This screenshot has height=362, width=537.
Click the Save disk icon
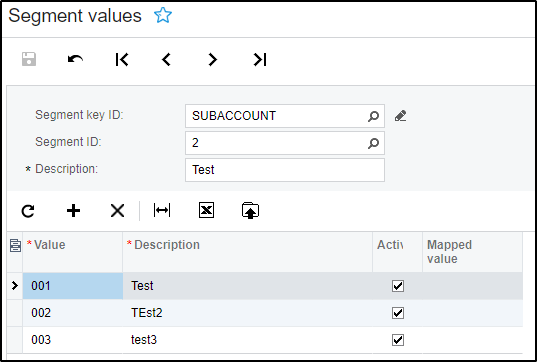tap(29, 59)
